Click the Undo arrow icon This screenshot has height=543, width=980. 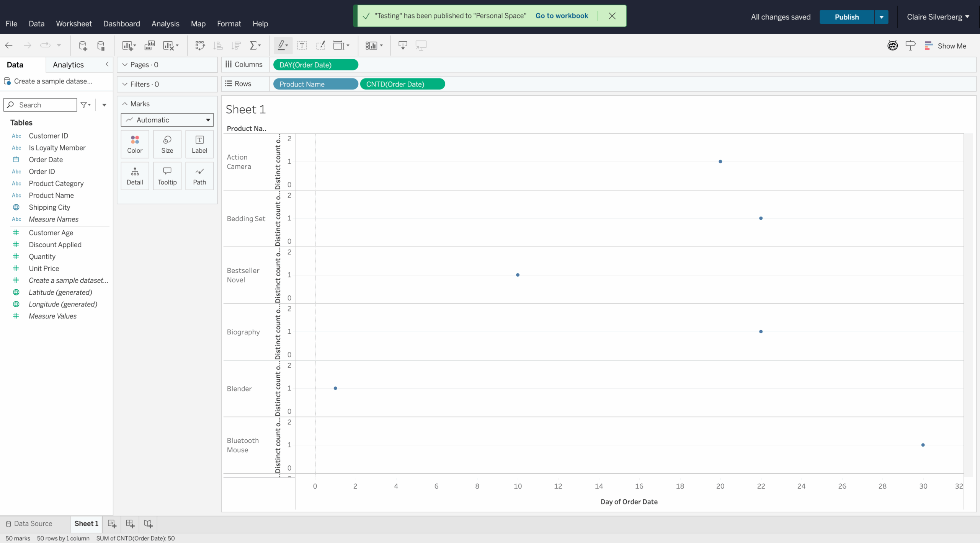(9, 45)
